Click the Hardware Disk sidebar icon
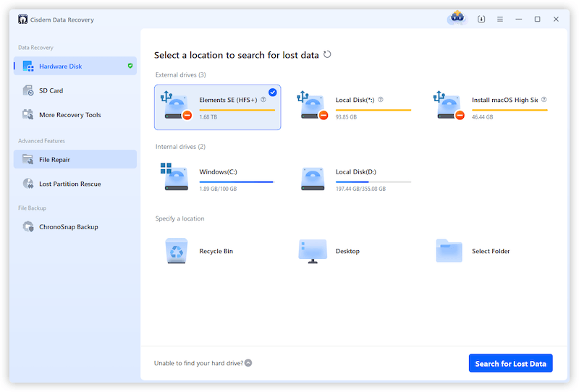This screenshot has width=579, height=392. click(x=28, y=66)
